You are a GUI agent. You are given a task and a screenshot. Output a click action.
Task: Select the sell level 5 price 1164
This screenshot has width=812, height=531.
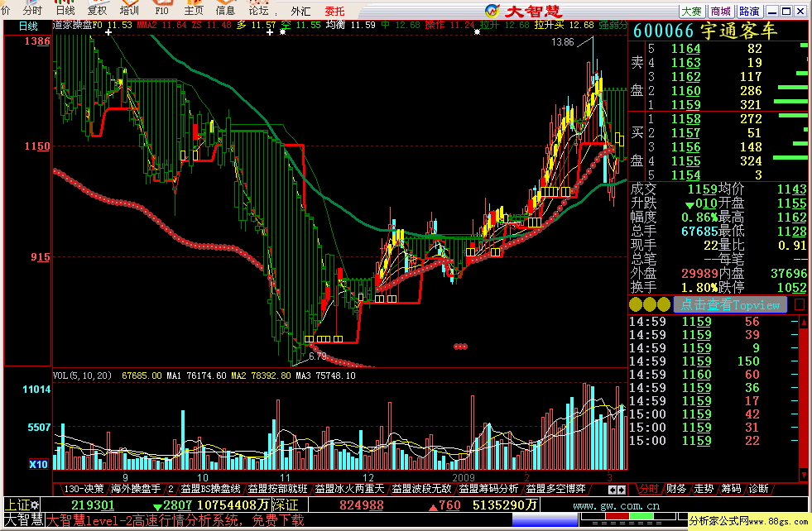(x=685, y=49)
